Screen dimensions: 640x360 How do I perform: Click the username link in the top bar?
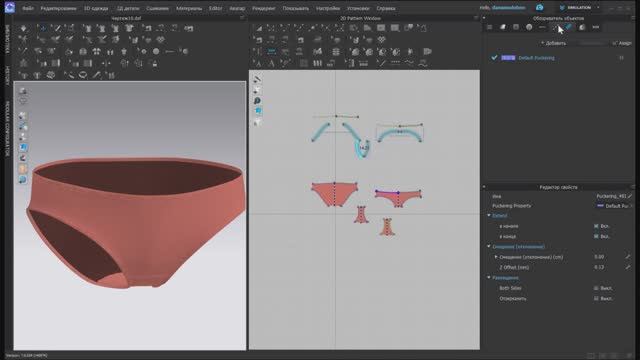click(508, 7)
